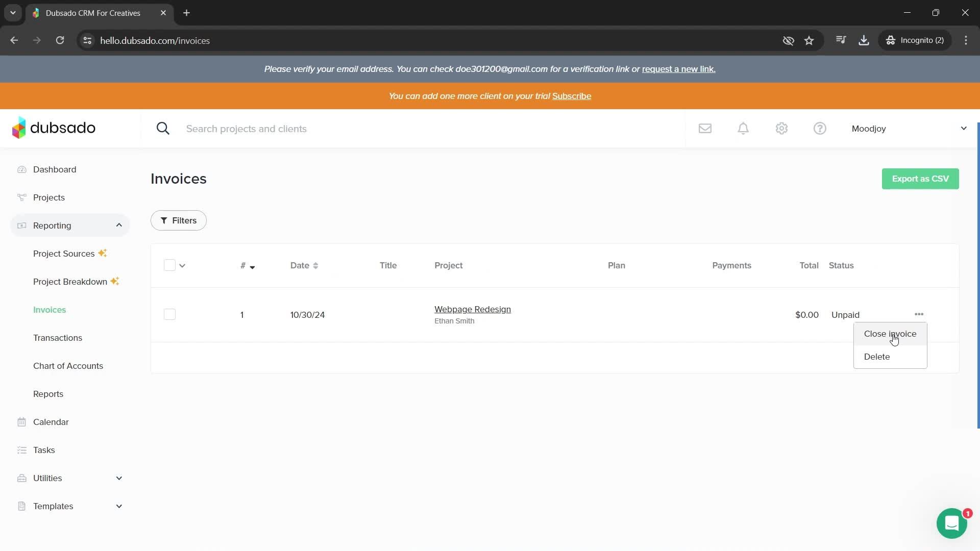980x551 pixels.
Task: Click the page vertical scrollbar
Action: [978, 275]
